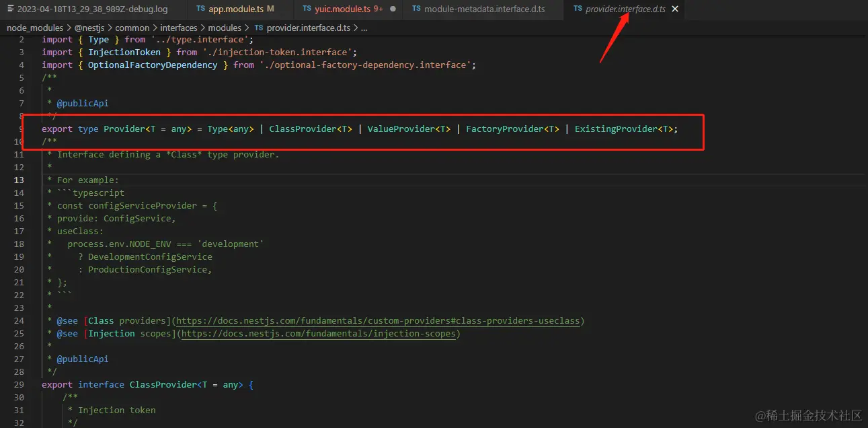Click the second @publicApi tag on line 27
This screenshot has width=868, height=428.
pos(83,359)
